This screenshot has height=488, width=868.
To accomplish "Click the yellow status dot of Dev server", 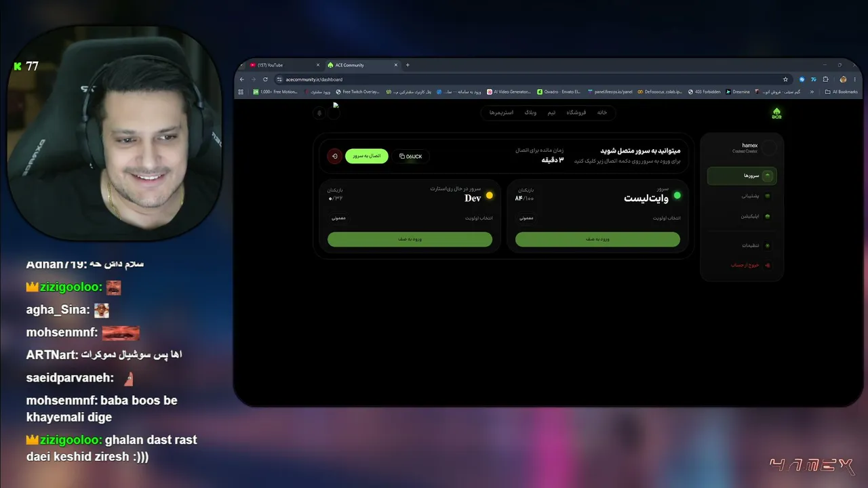I will [490, 196].
